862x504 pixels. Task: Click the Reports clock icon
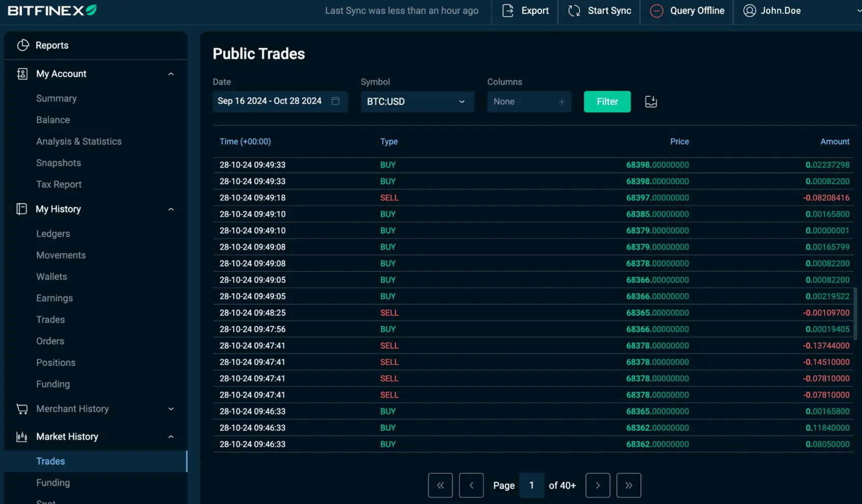[x=23, y=45]
